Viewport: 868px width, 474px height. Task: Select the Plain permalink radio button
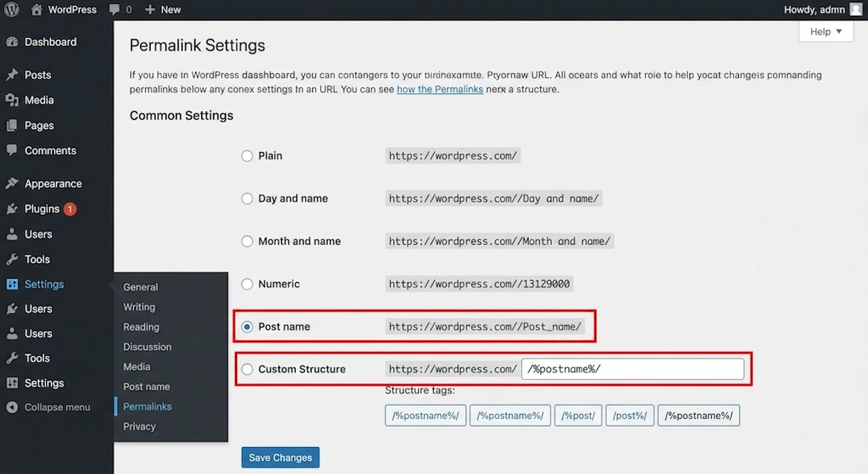(247, 156)
